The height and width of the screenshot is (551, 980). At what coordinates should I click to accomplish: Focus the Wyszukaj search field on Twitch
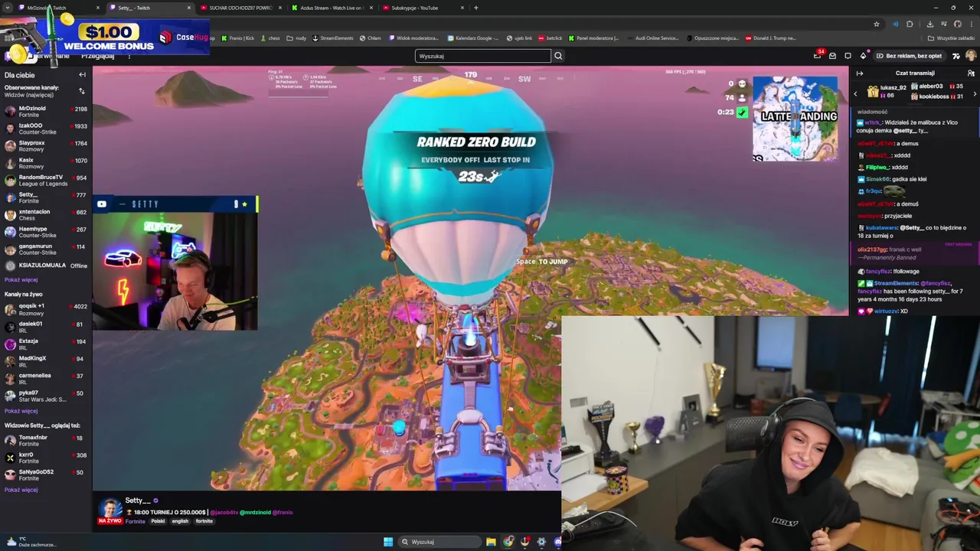tap(482, 56)
